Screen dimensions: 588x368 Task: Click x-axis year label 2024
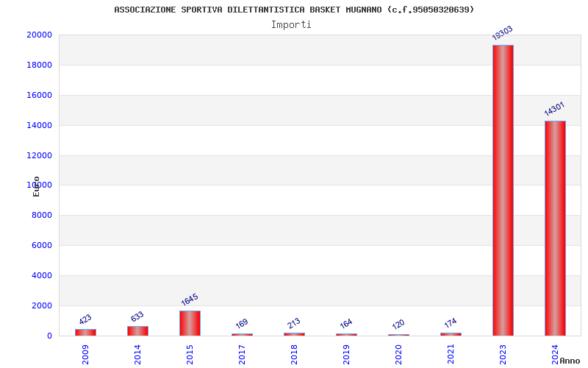[555, 355]
